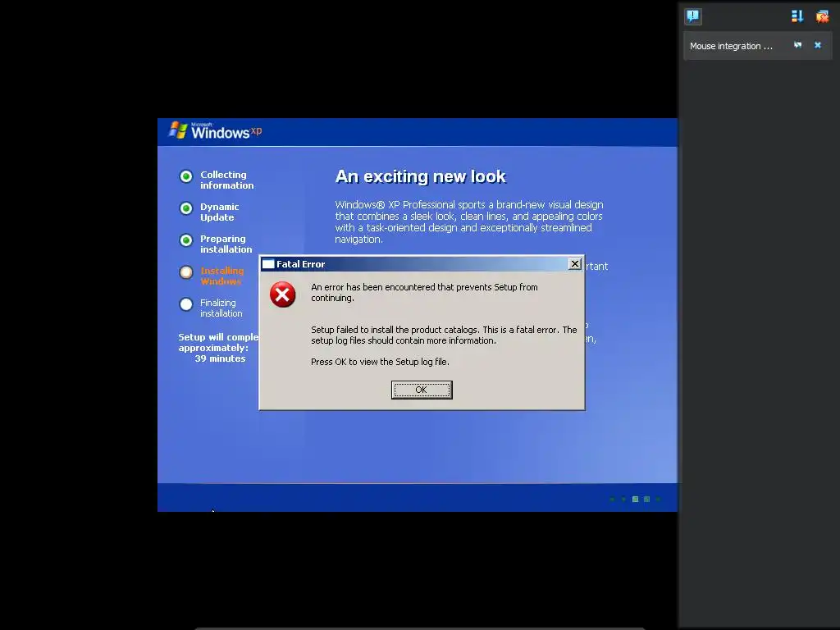Click the Windows XP logo
This screenshot has width=840, height=630.
tap(215, 130)
